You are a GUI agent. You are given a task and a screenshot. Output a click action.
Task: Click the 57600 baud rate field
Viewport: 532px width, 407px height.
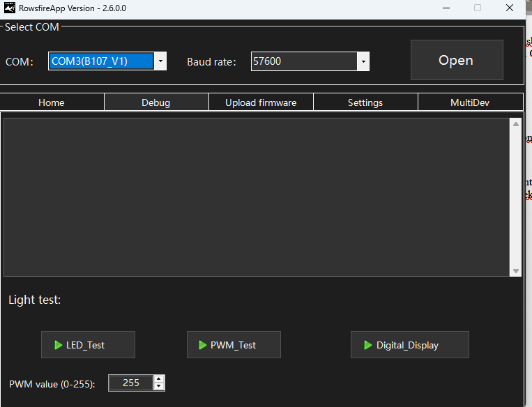304,61
